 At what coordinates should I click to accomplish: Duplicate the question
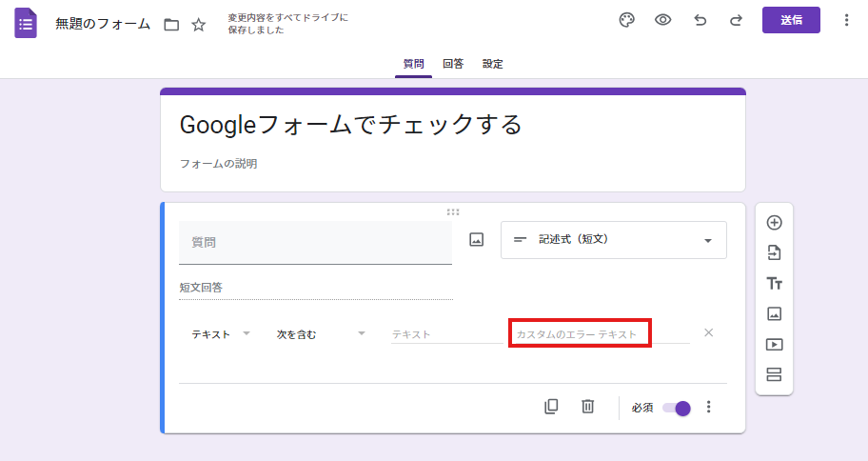pos(551,407)
